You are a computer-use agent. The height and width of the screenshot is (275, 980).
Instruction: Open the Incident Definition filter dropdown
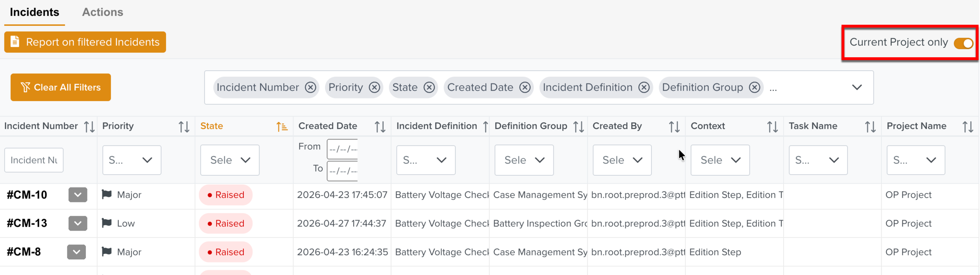[426, 160]
